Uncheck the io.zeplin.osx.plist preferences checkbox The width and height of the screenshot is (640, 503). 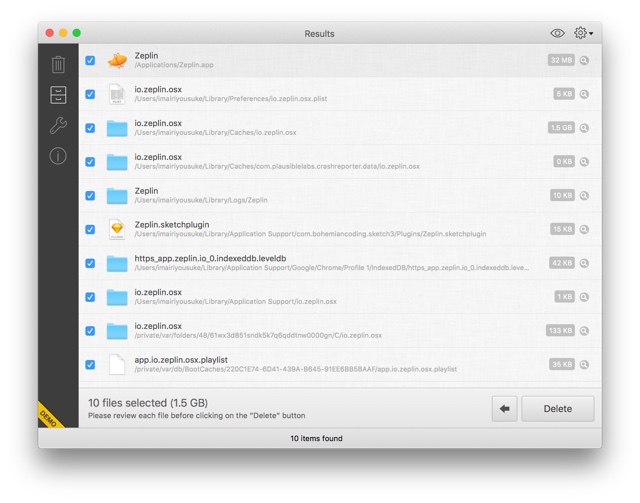point(90,94)
